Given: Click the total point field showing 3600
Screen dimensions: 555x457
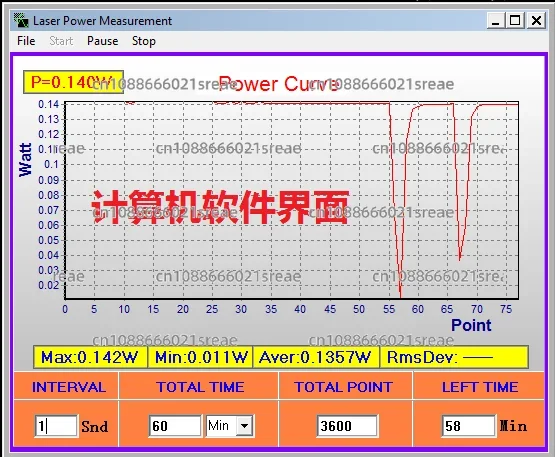Looking at the screenshot, I should 347,426.
